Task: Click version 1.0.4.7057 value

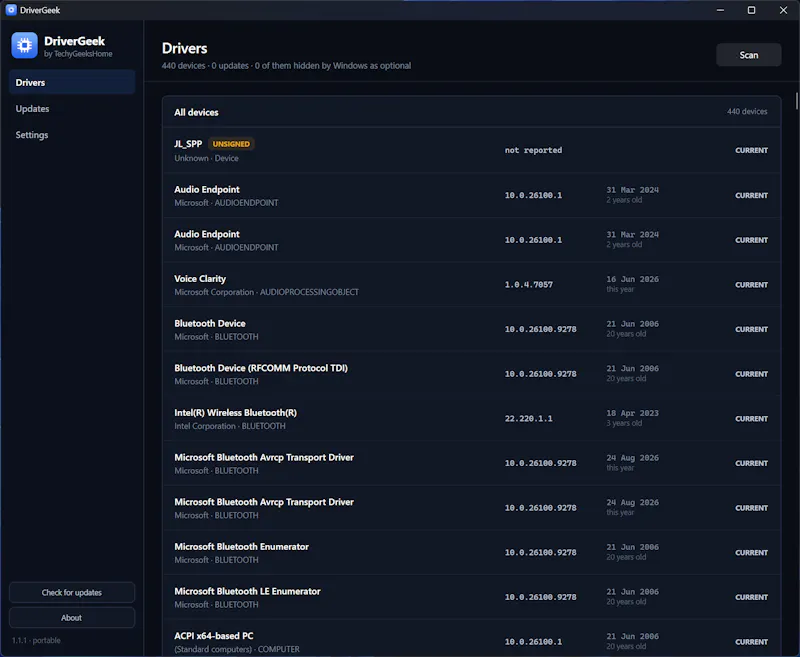Action: click(529, 285)
